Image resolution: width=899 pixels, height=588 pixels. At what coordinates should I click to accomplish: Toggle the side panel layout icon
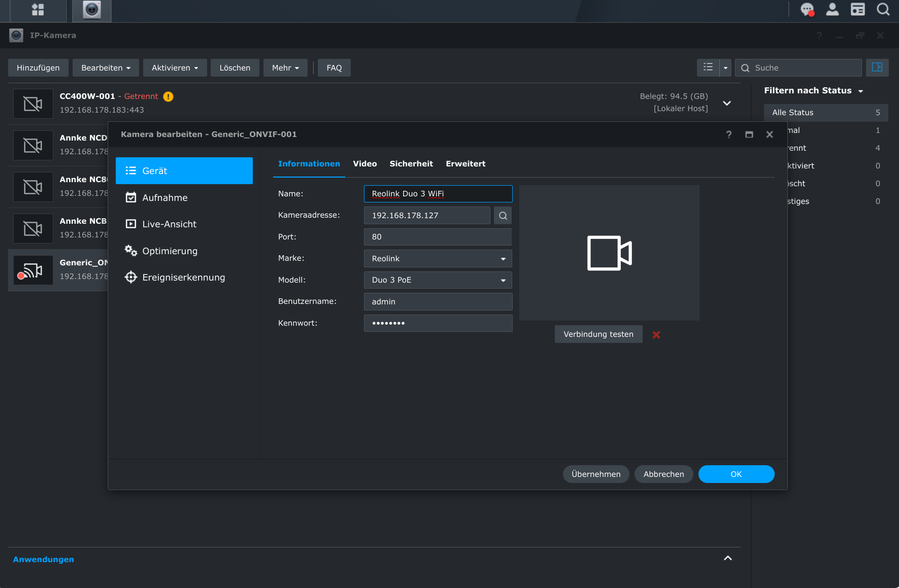(877, 67)
